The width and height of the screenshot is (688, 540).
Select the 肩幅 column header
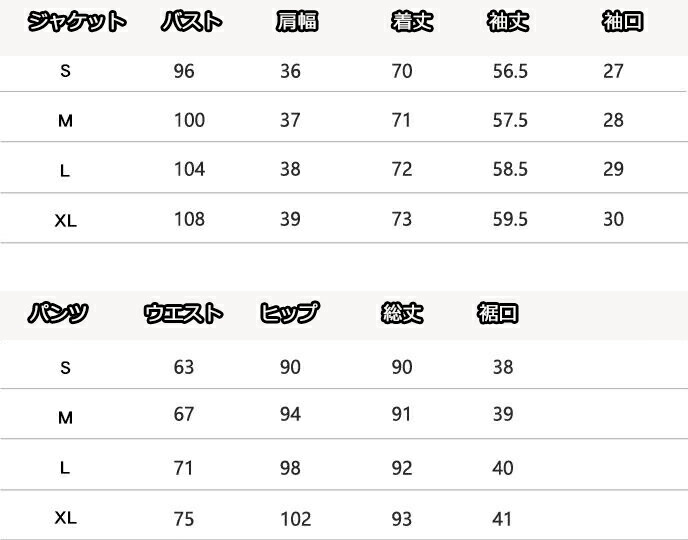coord(296,22)
